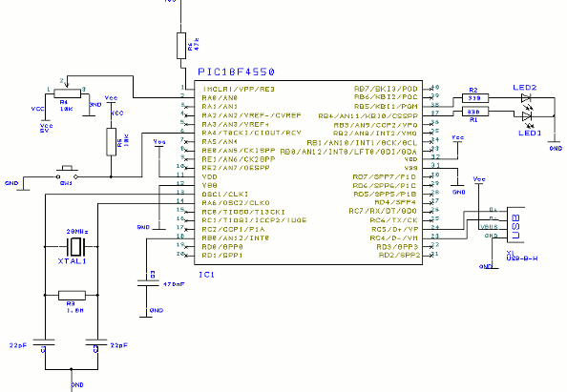Click the !MCLR/VPP/RE3 pin label
Image resolution: width=567 pixels, height=392 pixels.
point(239,90)
